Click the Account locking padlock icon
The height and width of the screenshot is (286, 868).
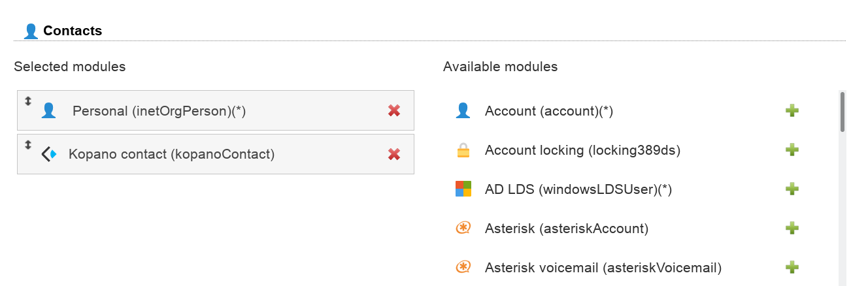(463, 151)
